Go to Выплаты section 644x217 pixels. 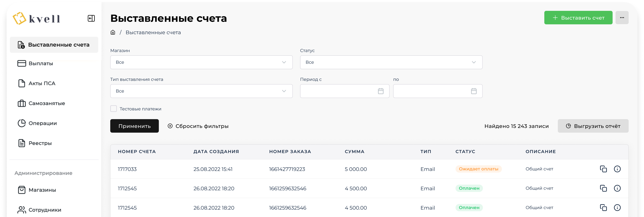[x=35, y=63]
